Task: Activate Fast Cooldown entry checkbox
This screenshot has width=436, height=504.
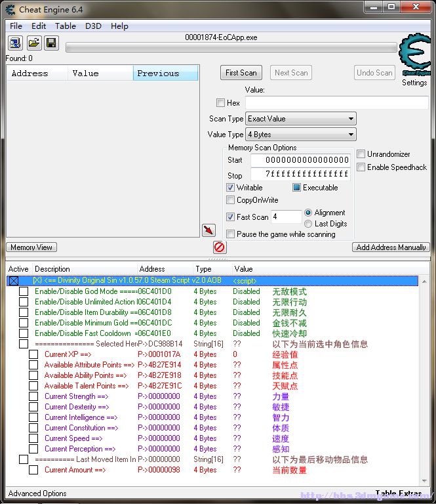Action: click(x=24, y=333)
